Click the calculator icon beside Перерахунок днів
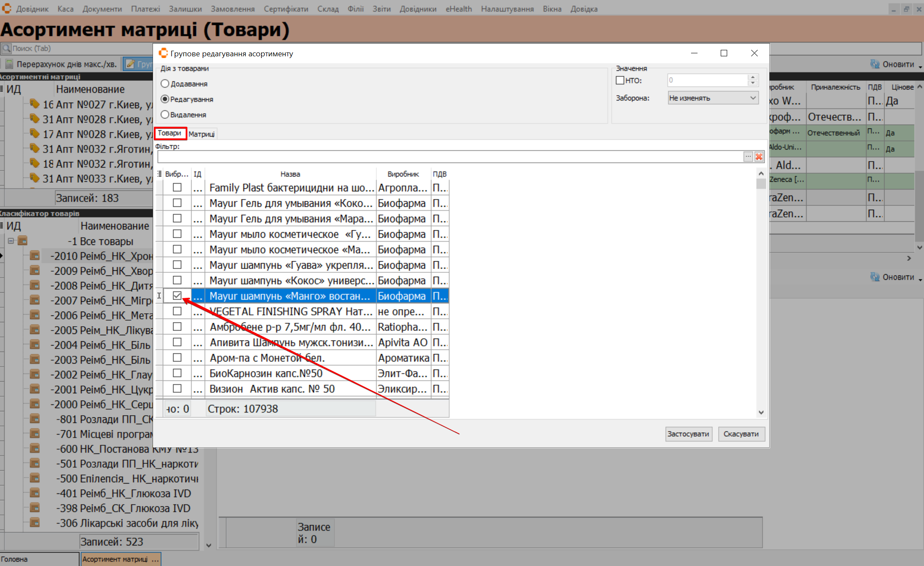This screenshot has height=566, width=924. [9, 64]
